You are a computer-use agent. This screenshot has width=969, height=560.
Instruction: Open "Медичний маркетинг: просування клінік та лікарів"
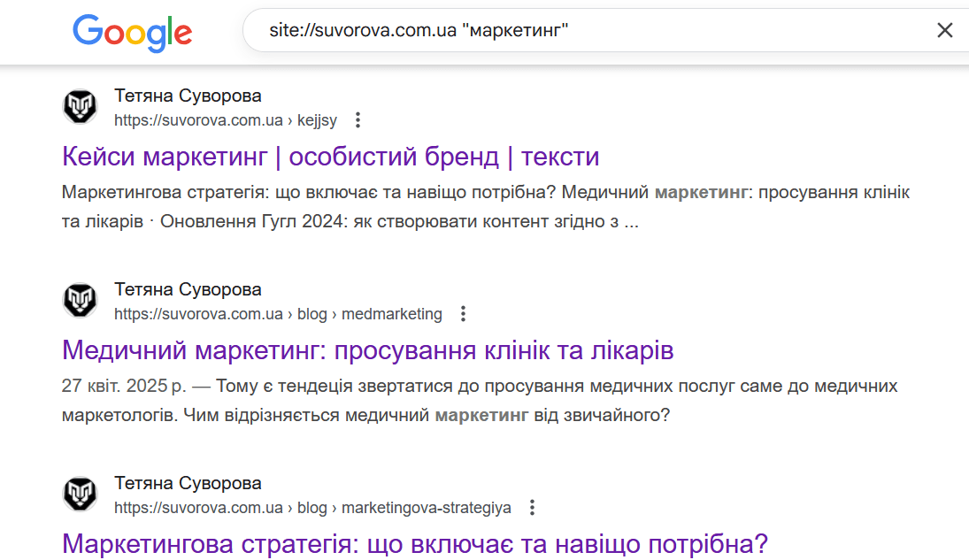[x=367, y=350]
